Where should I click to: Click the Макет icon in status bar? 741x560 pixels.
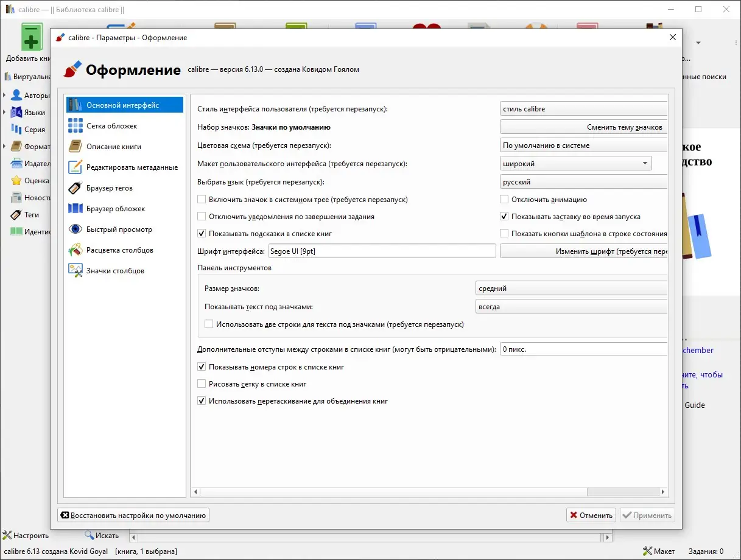click(x=647, y=551)
